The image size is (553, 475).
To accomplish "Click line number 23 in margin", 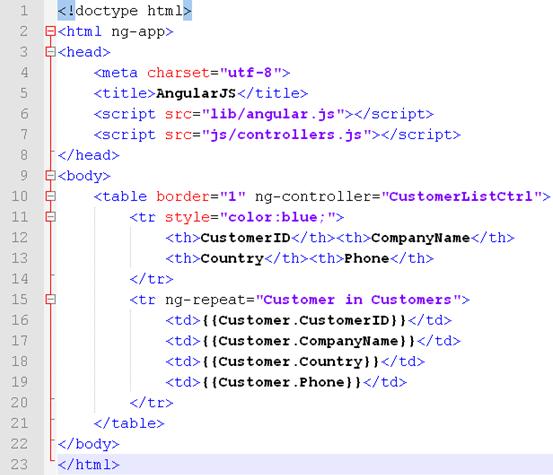I will click(19, 464).
